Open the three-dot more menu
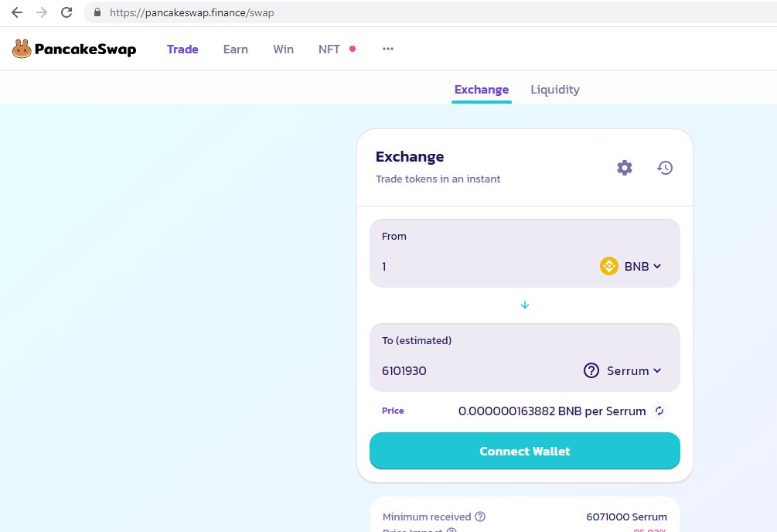The image size is (777, 532). [388, 49]
